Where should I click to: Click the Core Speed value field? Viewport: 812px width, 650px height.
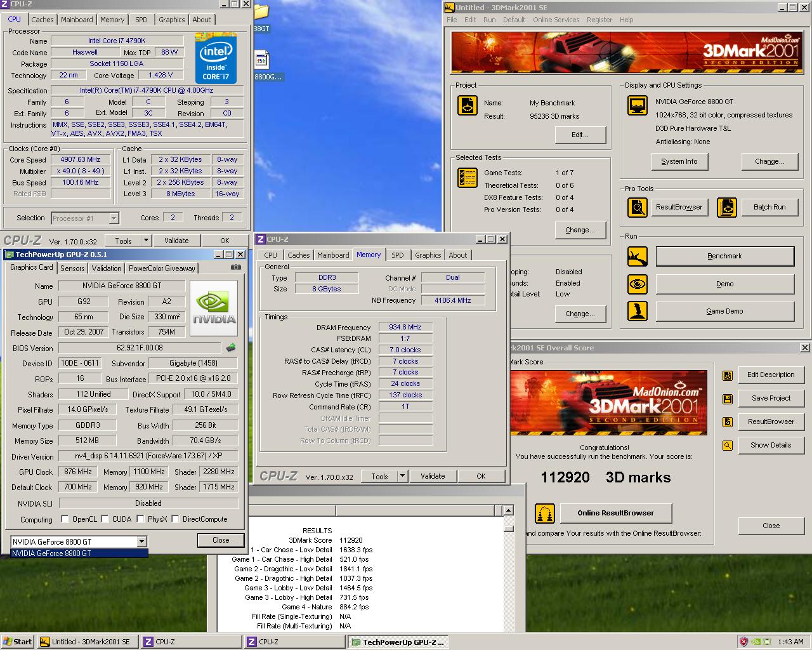(x=81, y=160)
